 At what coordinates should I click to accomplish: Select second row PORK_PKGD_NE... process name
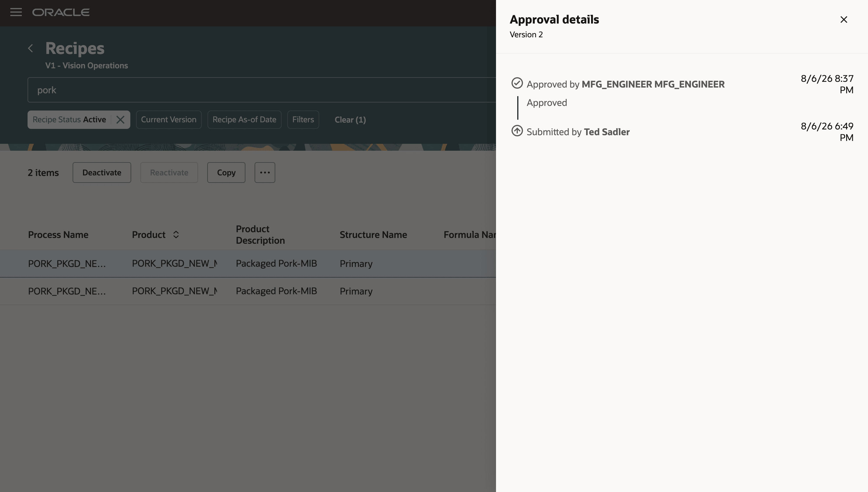(x=67, y=291)
